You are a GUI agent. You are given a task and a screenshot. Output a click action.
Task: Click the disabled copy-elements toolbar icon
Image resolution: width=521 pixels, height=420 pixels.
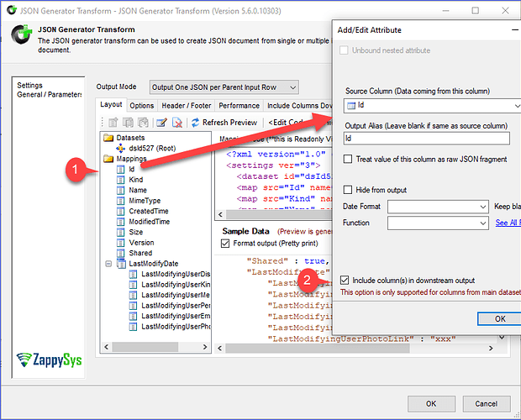pyautogui.click(x=128, y=123)
